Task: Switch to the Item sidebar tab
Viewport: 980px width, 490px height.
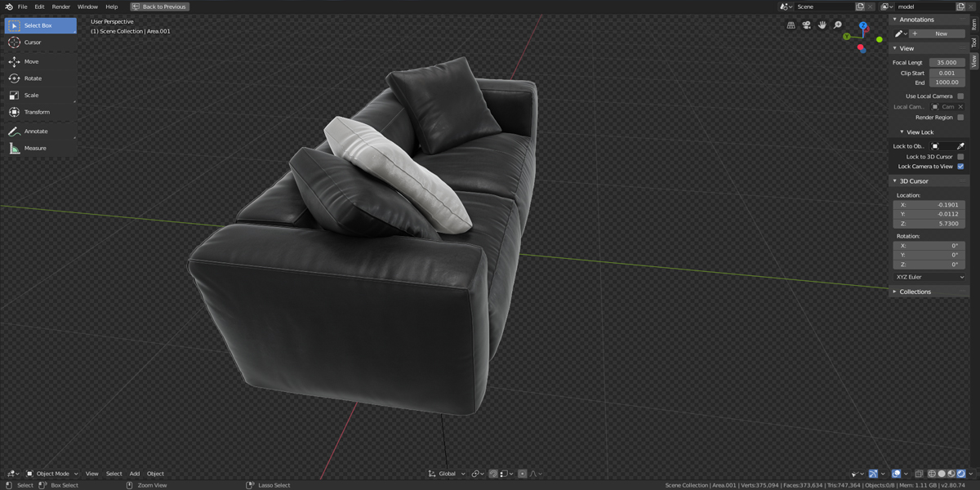Action: pyautogui.click(x=973, y=24)
